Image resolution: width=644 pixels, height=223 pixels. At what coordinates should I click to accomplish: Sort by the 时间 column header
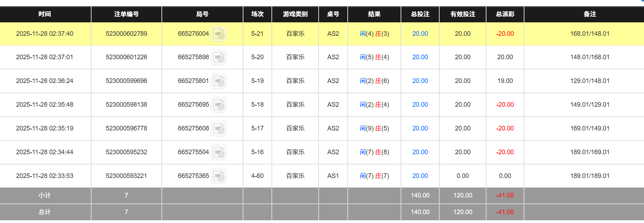[x=45, y=14]
